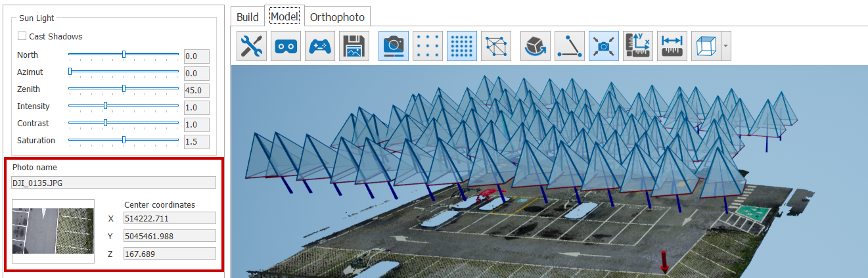The width and height of the screenshot is (868, 278).
Task: Show the triangle mesh wireframe icon
Action: pyautogui.click(x=496, y=46)
